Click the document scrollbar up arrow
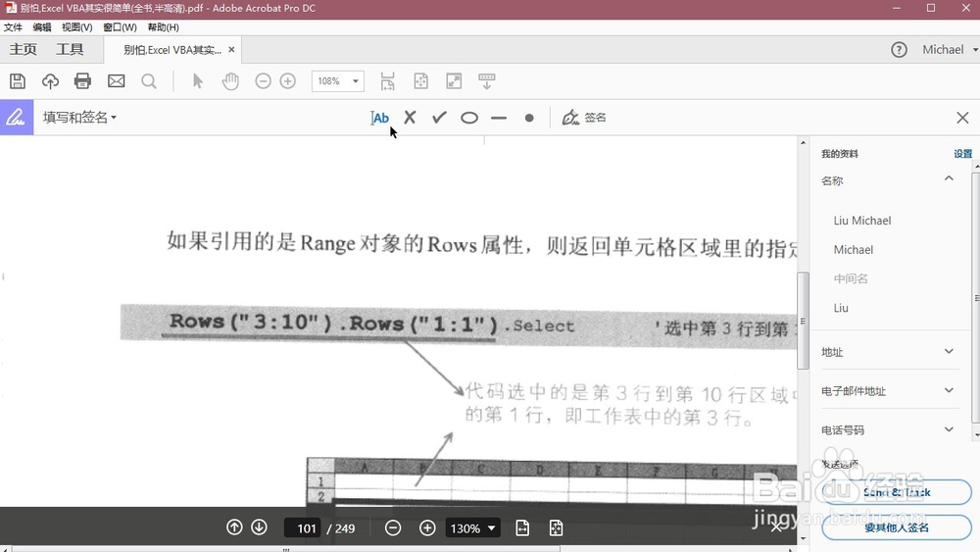The image size is (980, 552). pos(804,143)
